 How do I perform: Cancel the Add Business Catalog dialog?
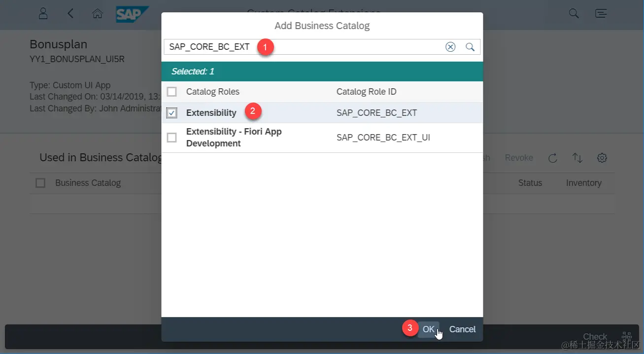point(462,329)
